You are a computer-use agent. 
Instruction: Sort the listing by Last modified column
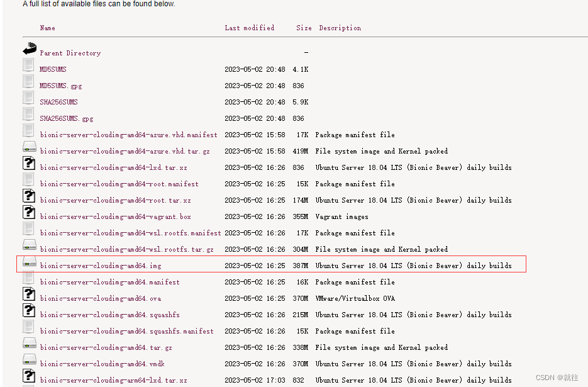coord(249,28)
